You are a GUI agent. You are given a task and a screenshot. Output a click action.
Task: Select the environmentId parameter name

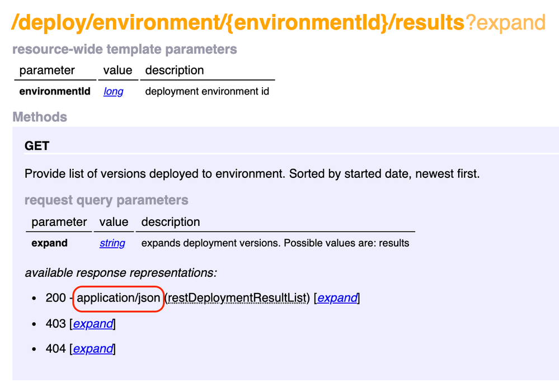tap(54, 91)
